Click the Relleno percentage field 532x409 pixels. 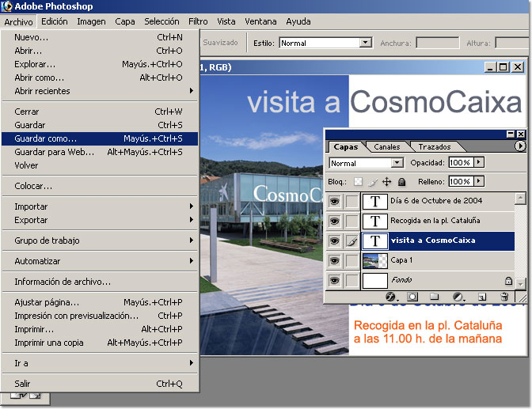(459, 181)
